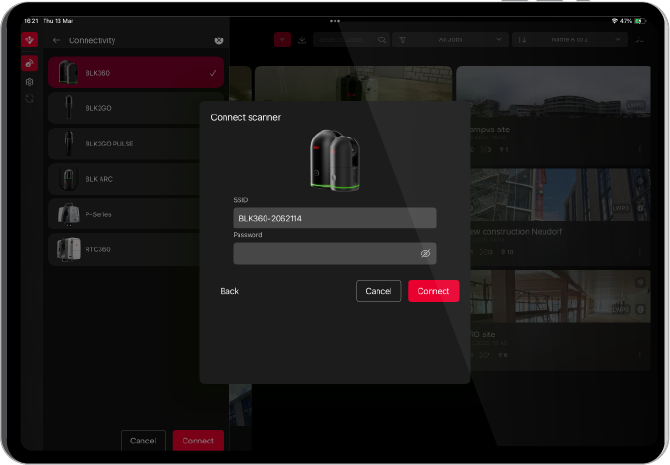
Task: Select the RTC360 scanner icon
Action: click(68, 249)
